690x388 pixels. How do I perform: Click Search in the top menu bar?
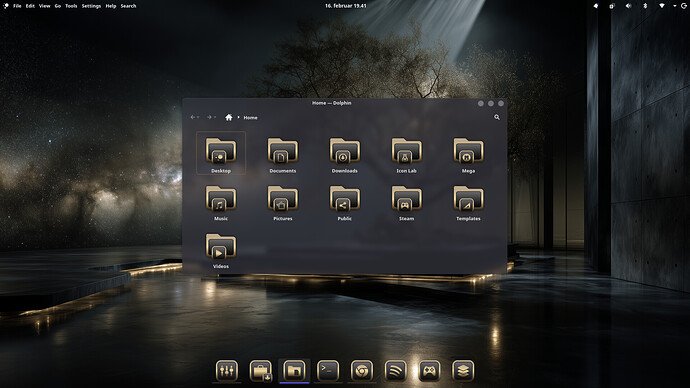click(128, 6)
